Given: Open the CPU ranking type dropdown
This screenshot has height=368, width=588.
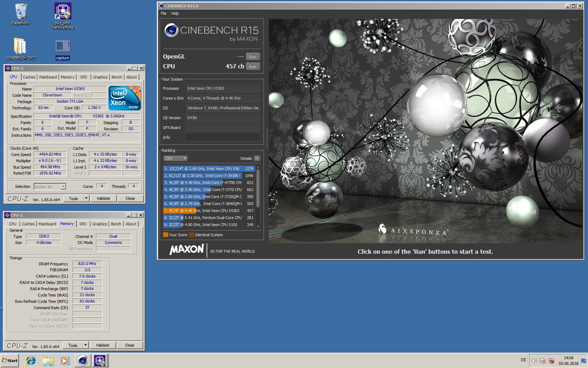Looking at the screenshot, I should tap(176, 158).
